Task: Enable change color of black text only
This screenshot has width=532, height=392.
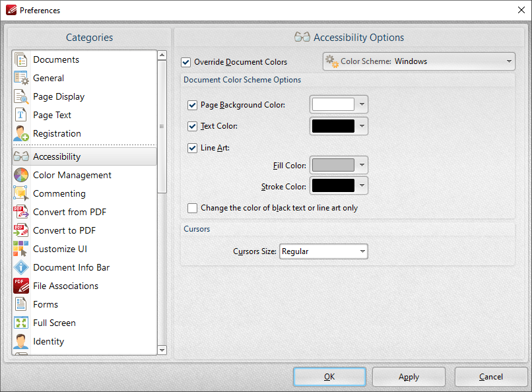Action: 192,208
